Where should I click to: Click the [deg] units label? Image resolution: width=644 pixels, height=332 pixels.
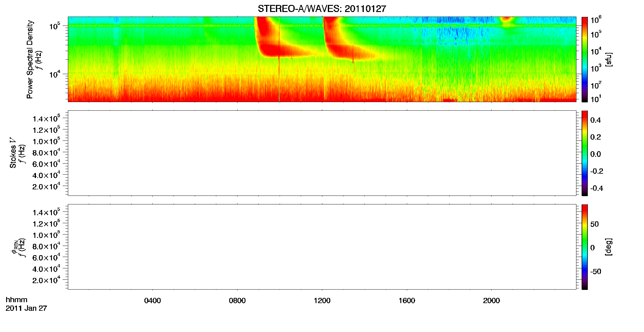tap(608, 247)
